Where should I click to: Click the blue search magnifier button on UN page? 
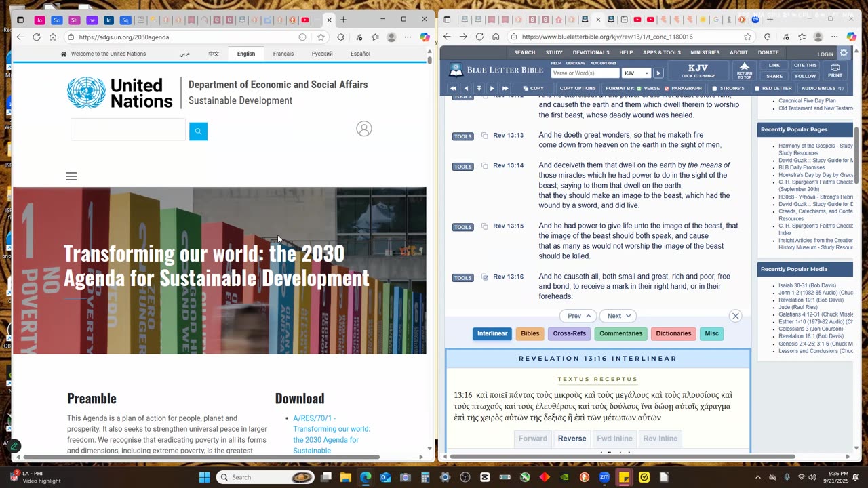click(198, 131)
